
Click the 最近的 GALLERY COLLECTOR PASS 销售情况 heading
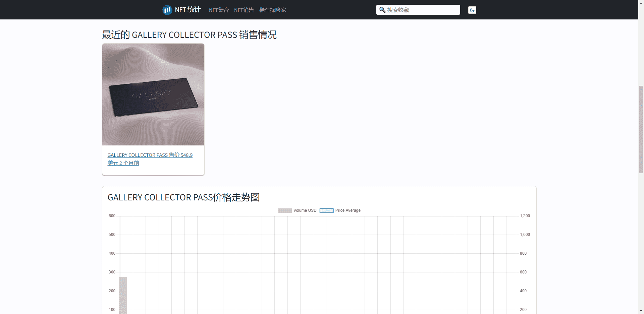189,35
